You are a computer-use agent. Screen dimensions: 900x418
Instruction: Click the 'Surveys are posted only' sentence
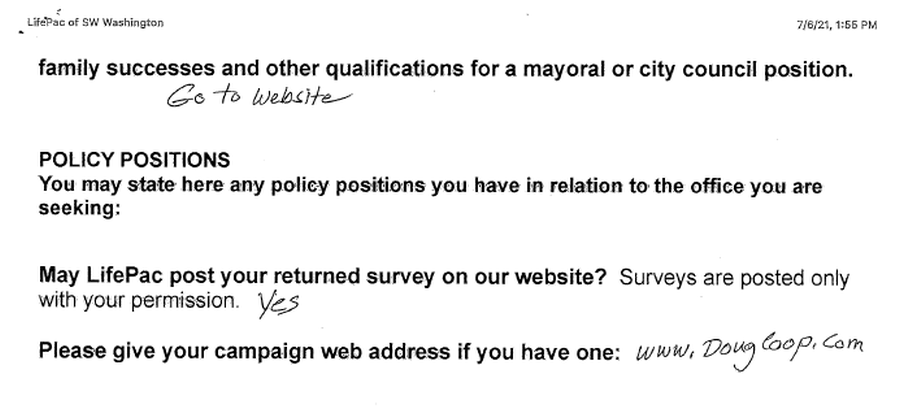pyautogui.click(x=734, y=278)
